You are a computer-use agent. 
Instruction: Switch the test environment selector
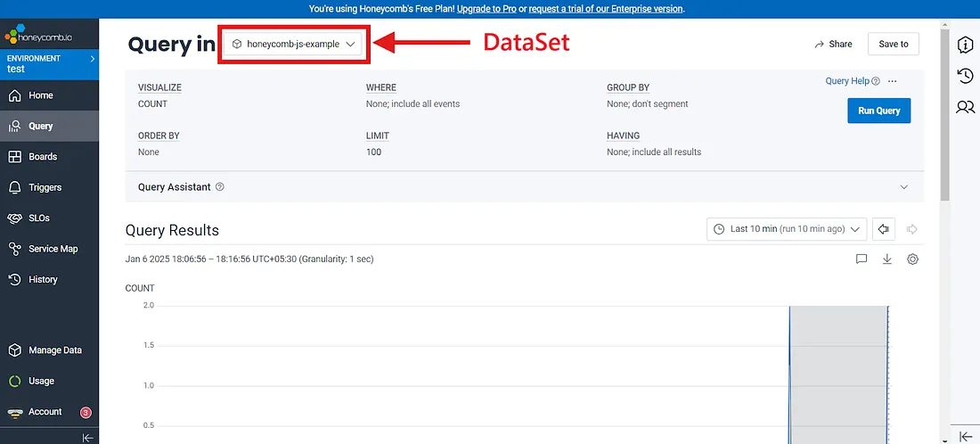point(49,63)
